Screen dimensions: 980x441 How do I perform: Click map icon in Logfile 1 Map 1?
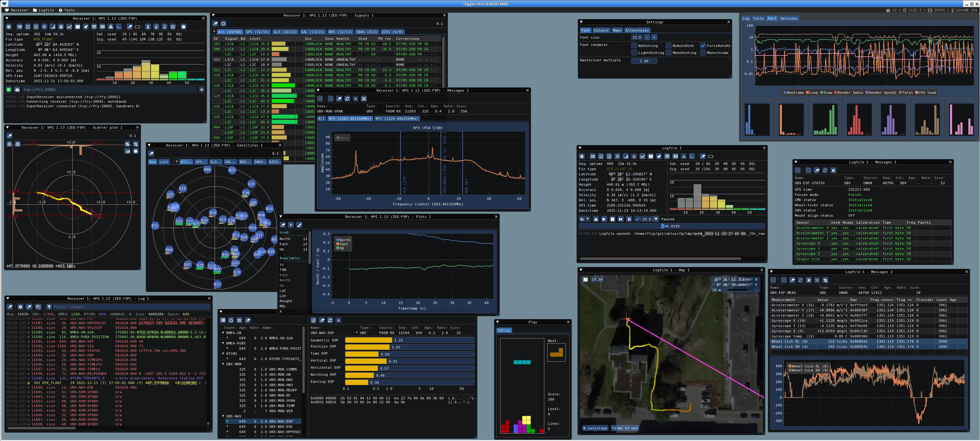pyautogui.click(x=585, y=279)
